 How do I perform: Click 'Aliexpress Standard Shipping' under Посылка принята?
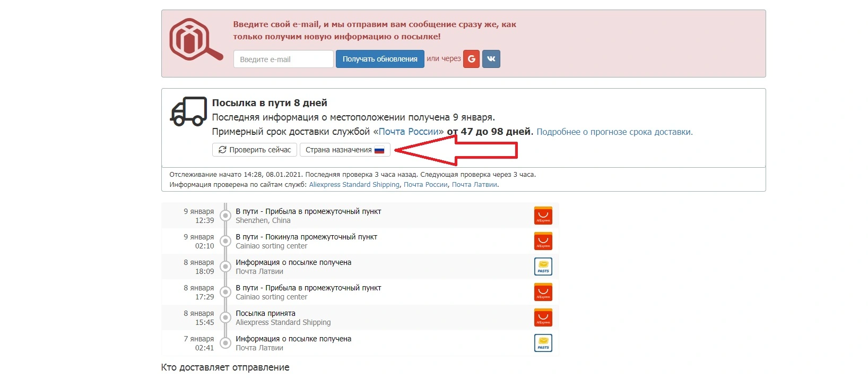[283, 322]
